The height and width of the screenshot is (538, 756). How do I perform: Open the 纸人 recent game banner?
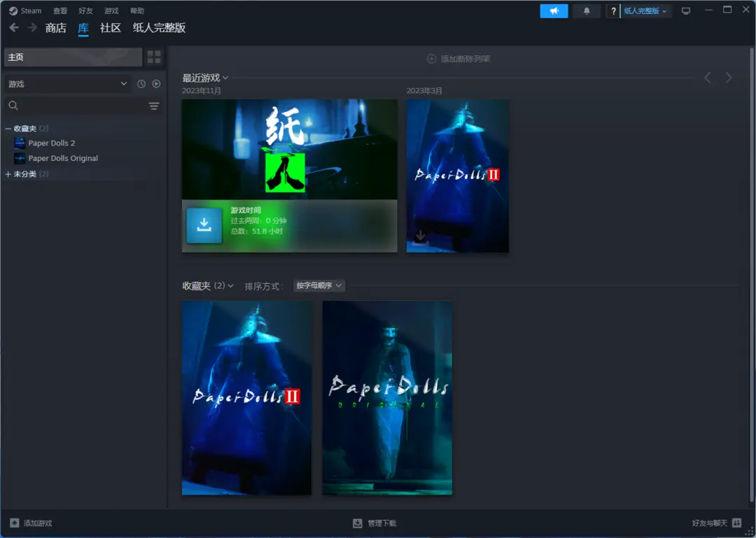click(289, 150)
